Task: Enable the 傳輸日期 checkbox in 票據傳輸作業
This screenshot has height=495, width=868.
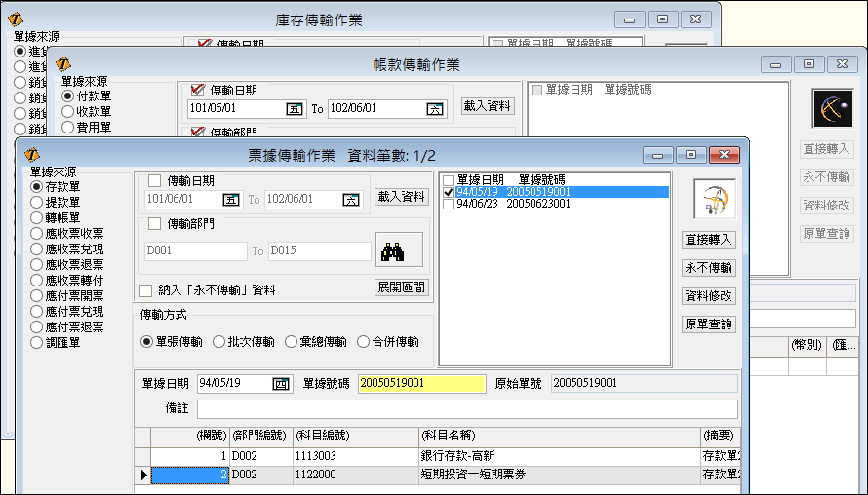Action: [155, 180]
